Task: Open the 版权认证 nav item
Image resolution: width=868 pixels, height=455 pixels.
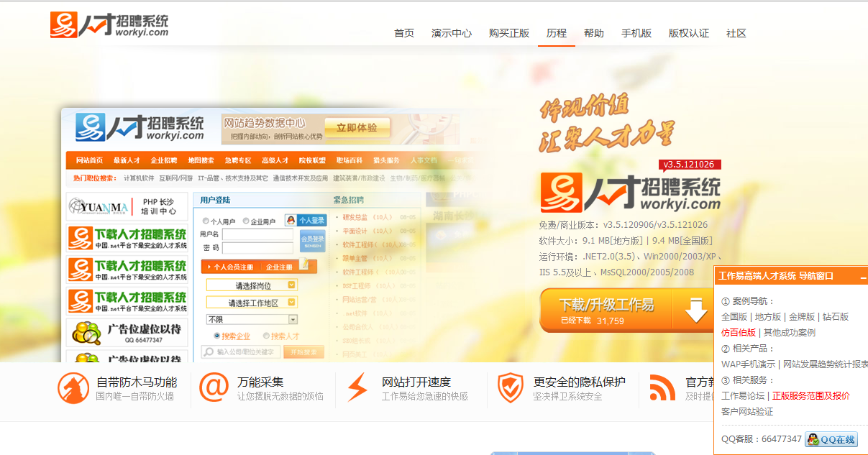Action: pos(689,33)
